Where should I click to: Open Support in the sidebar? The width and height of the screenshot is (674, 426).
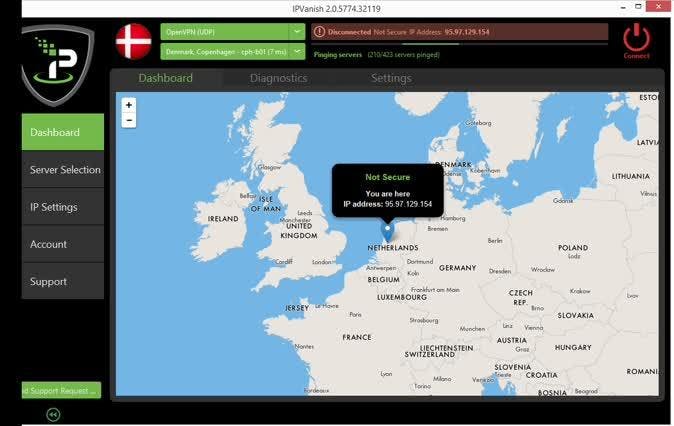pos(63,282)
